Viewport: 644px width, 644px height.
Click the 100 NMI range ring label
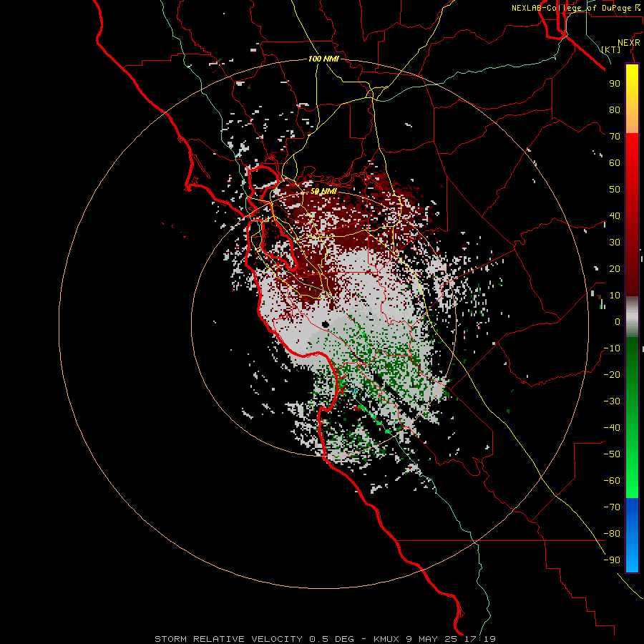323,59
